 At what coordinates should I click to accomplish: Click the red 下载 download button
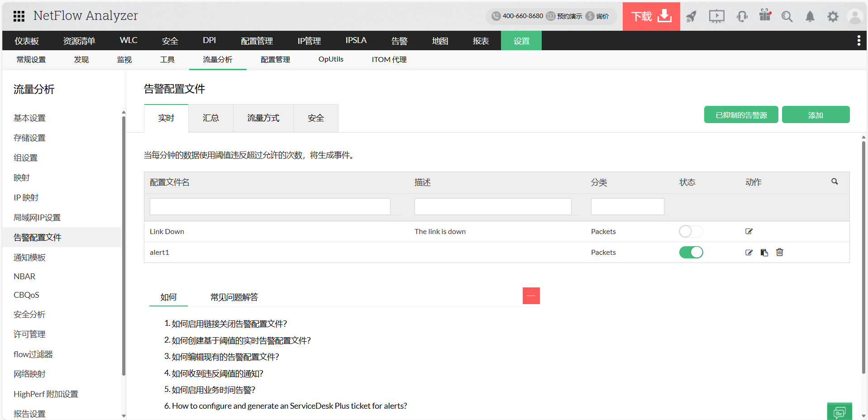click(651, 16)
